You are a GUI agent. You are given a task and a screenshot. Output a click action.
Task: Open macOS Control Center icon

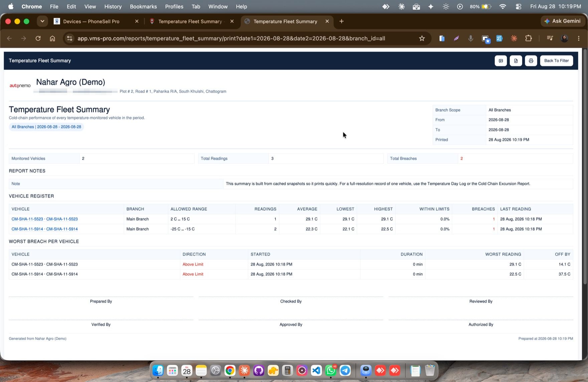click(x=519, y=6)
